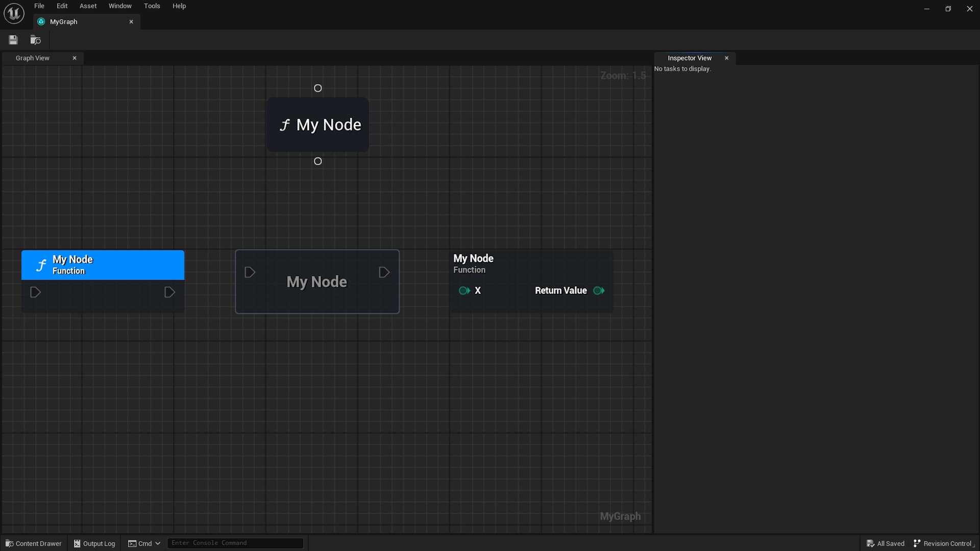The height and width of the screenshot is (551, 980).
Task: Open the File menu
Action: click(x=39, y=6)
